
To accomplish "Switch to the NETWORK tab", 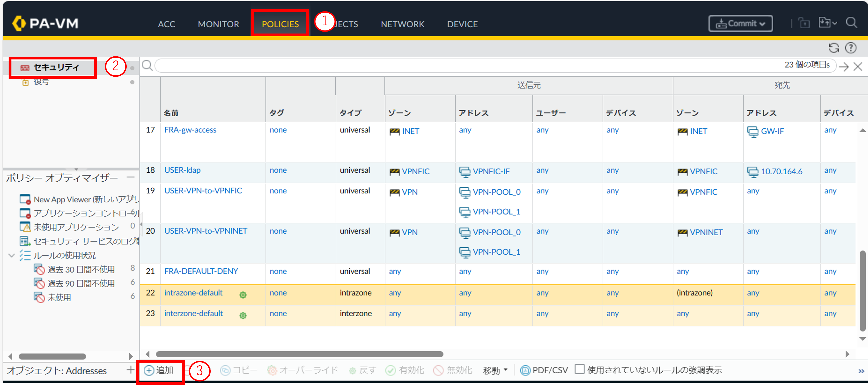I will 402,24.
